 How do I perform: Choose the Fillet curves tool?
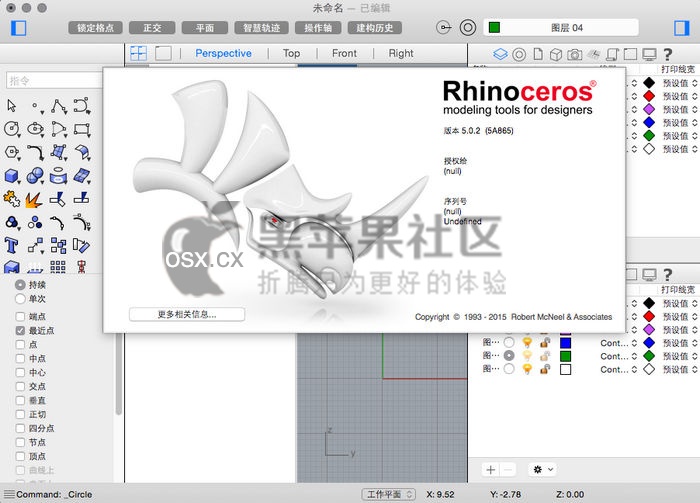coord(35,152)
